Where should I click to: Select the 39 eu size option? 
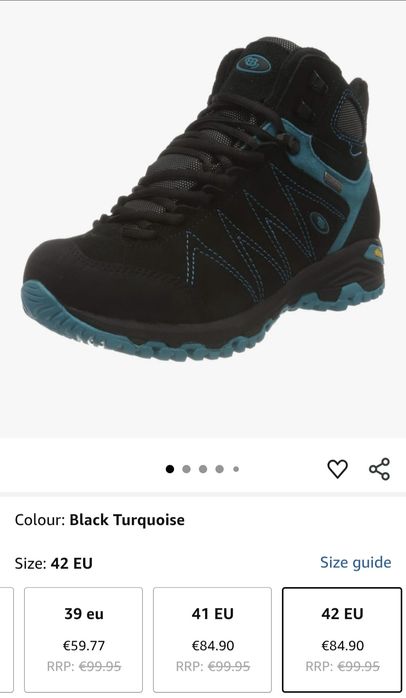[83, 639]
